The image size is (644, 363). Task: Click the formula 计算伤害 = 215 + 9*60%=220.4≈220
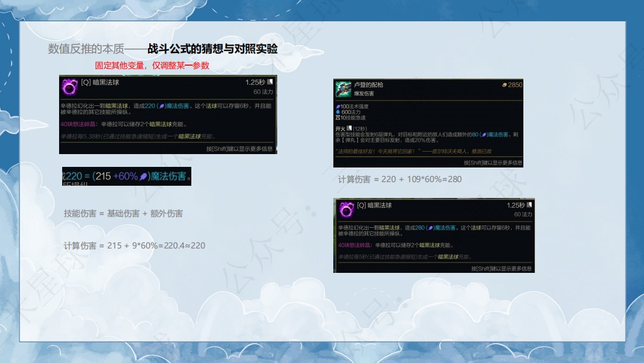pos(134,246)
